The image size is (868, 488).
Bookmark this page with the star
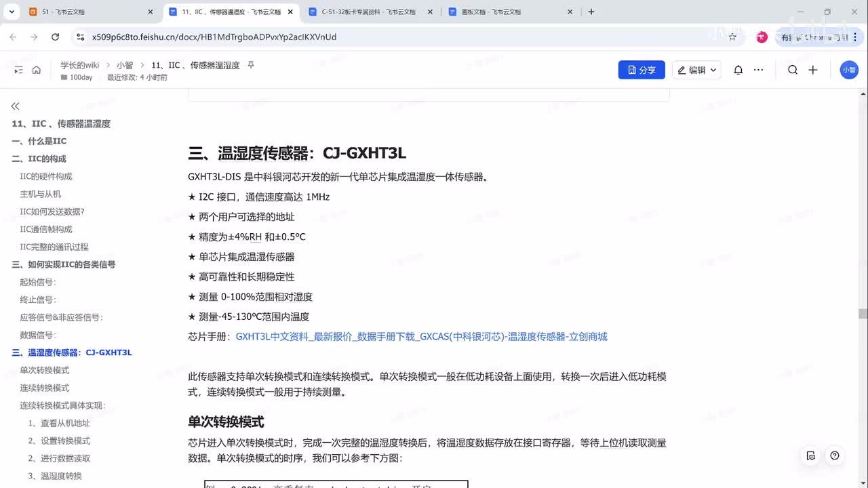click(732, 37)
